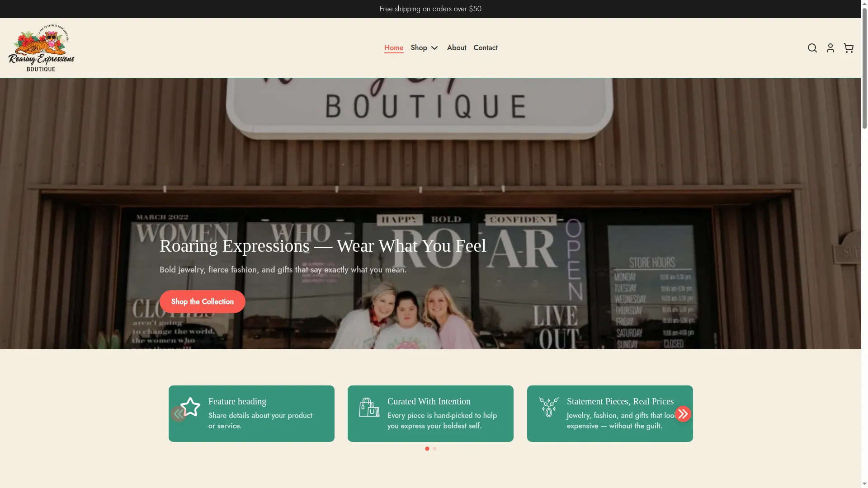Open the Shop navigation item
The width and height of the screenshot is (868, 488).
pos(419,48)
